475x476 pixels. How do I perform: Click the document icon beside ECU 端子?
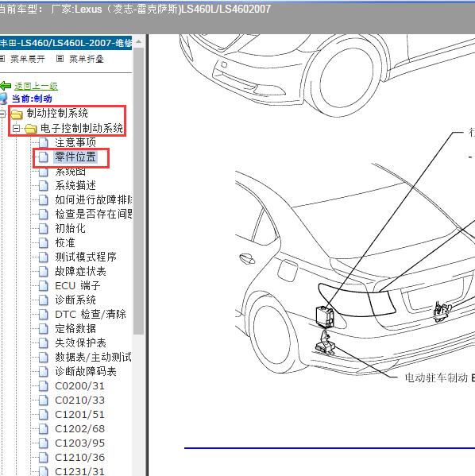[44, 285]
